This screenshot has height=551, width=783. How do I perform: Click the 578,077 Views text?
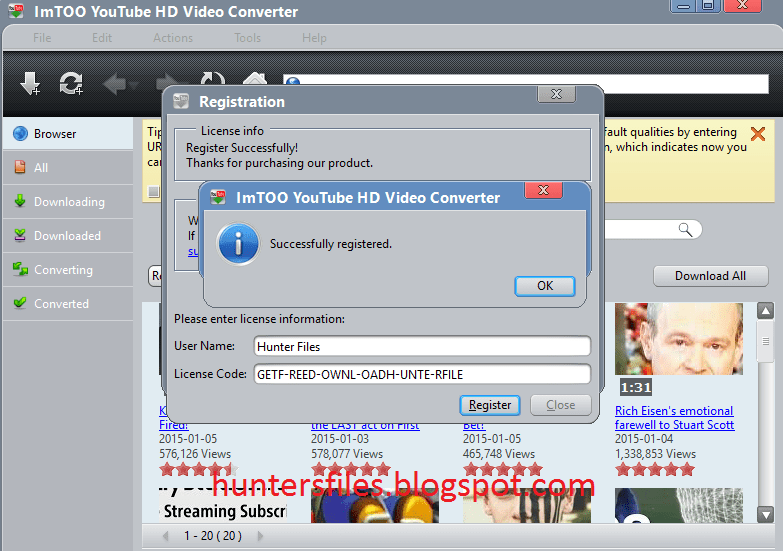point(347,454)
